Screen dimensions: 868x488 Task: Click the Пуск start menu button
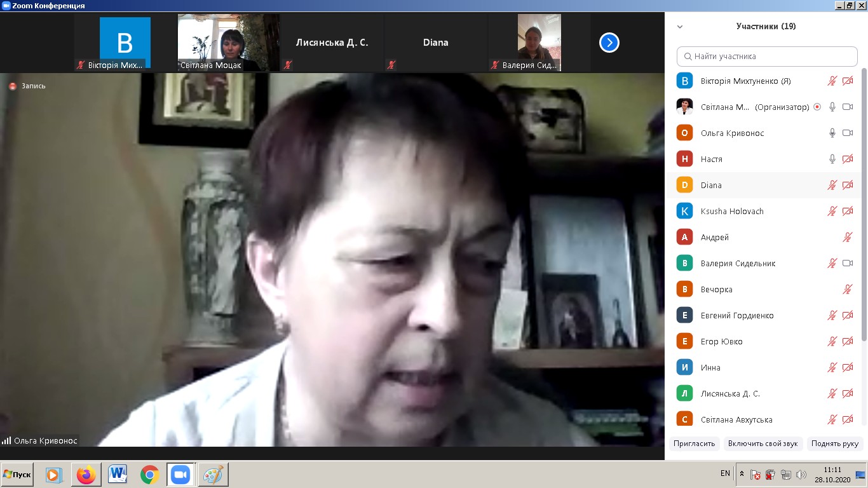click(x=17, y=475)
